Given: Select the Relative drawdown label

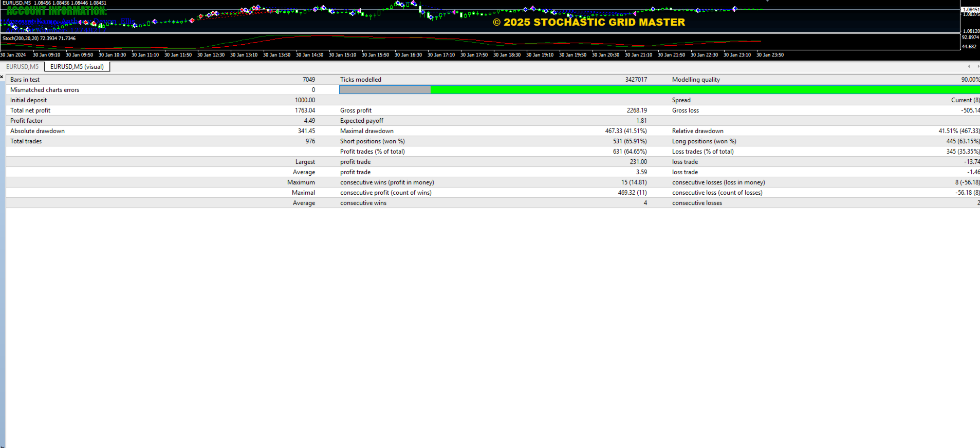Looking at the screenshot, I should click(x=698, y=131).
